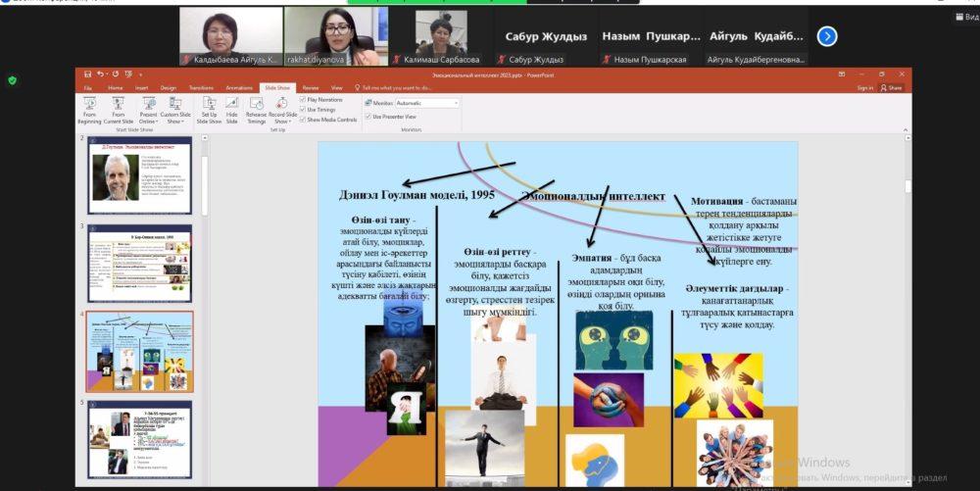Open the File tab
Viewport: 980px width, 491px height.
pos(88,88)
